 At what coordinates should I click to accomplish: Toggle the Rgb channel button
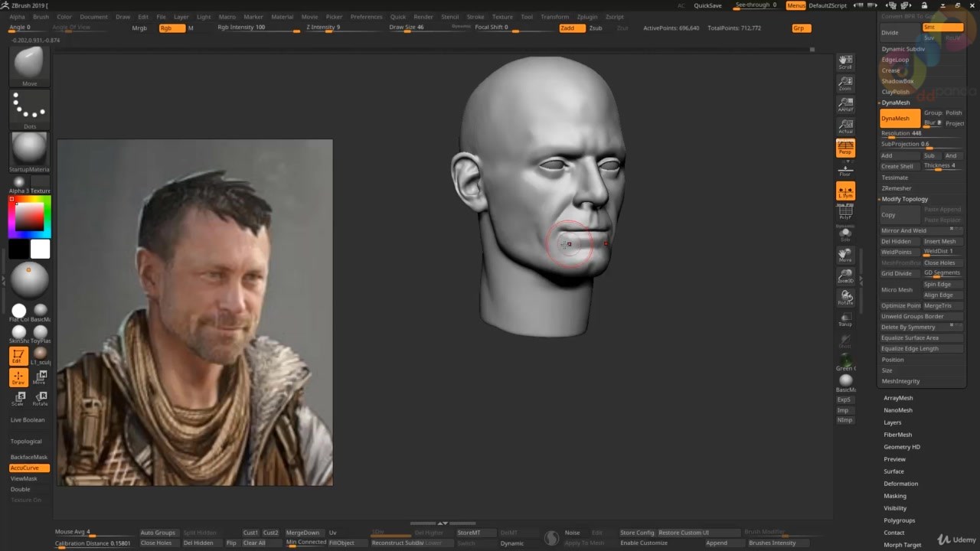171,28
